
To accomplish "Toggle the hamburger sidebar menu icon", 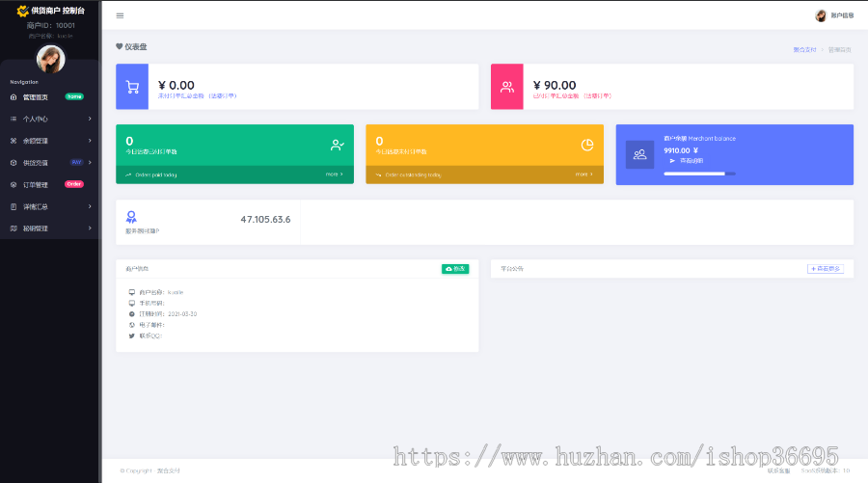I will tap(120, 15).
